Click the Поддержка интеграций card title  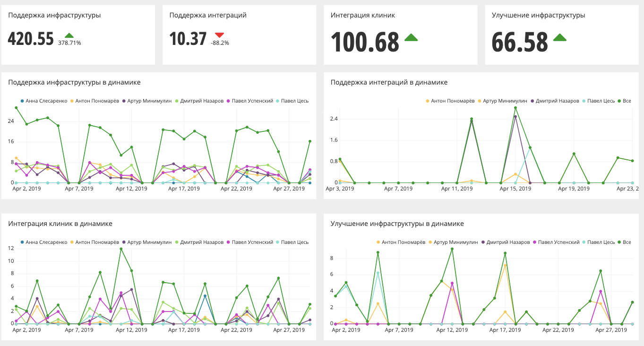208,15
